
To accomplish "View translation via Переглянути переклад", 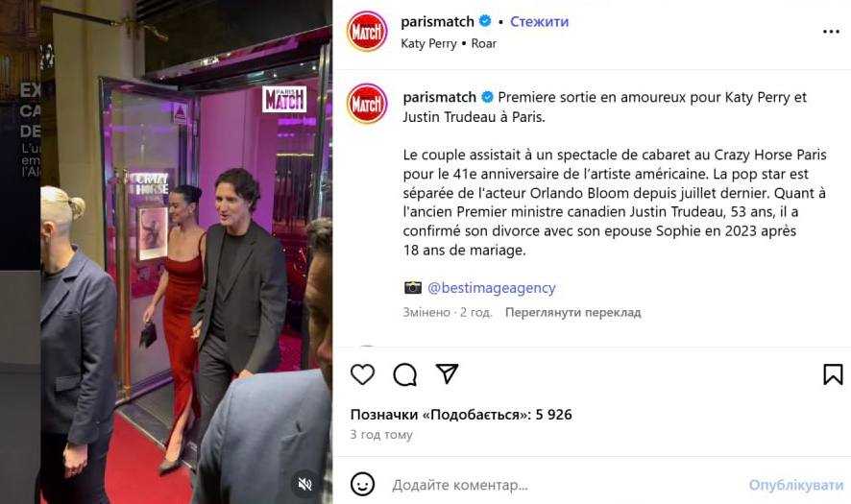I will pos(573,313).
